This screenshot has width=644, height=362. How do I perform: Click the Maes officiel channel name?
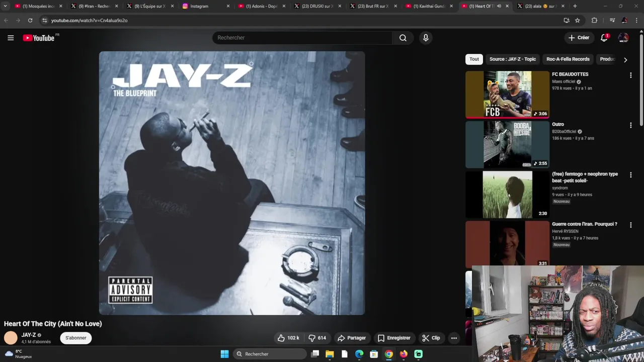[x=563, y=81]
